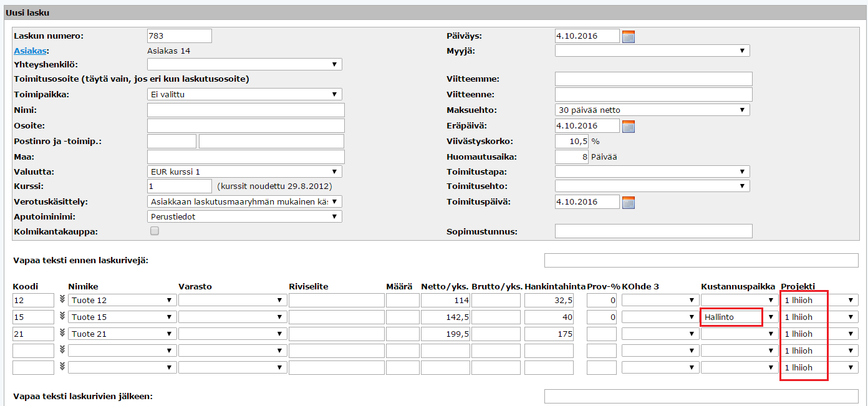Open Maksuehto dropdown showing 30 päivää netto
The width and height of the screenshot is (868, 406).
tap(652, 110)
